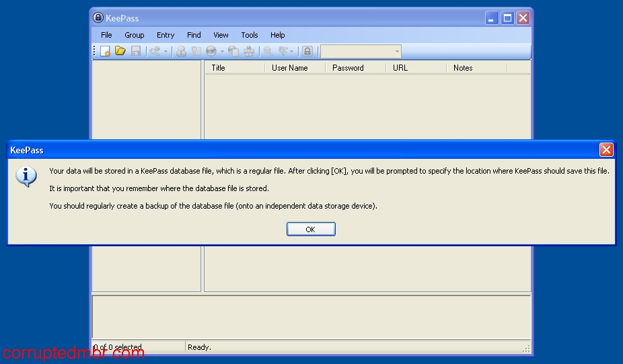Click the toolbar grip handle
Image resolution: width=623 pixels, height=364 pixels.
(95, 51)
